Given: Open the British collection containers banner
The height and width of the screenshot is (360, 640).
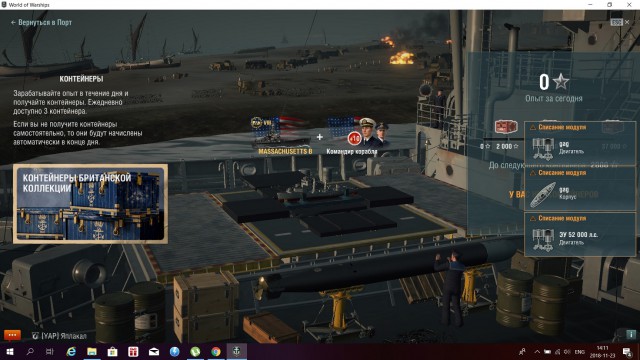Looking at the screenshot, I should [90, 204].
